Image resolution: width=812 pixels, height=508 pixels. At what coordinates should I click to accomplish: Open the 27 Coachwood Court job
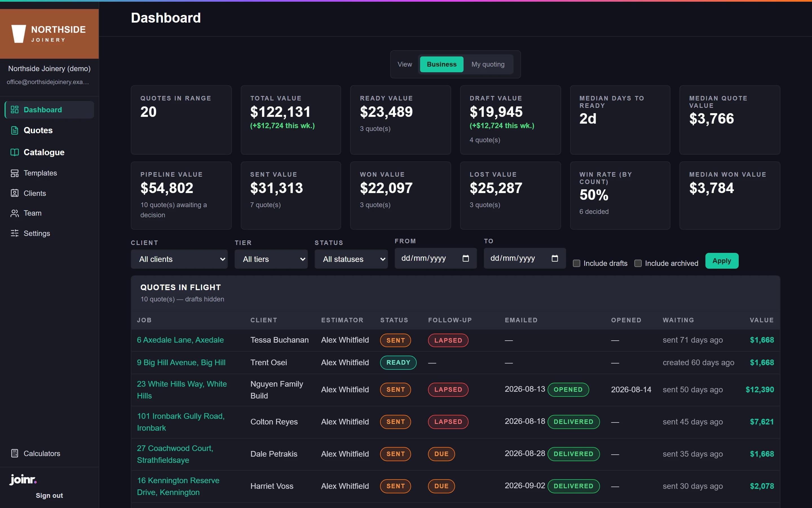(175, 454)
